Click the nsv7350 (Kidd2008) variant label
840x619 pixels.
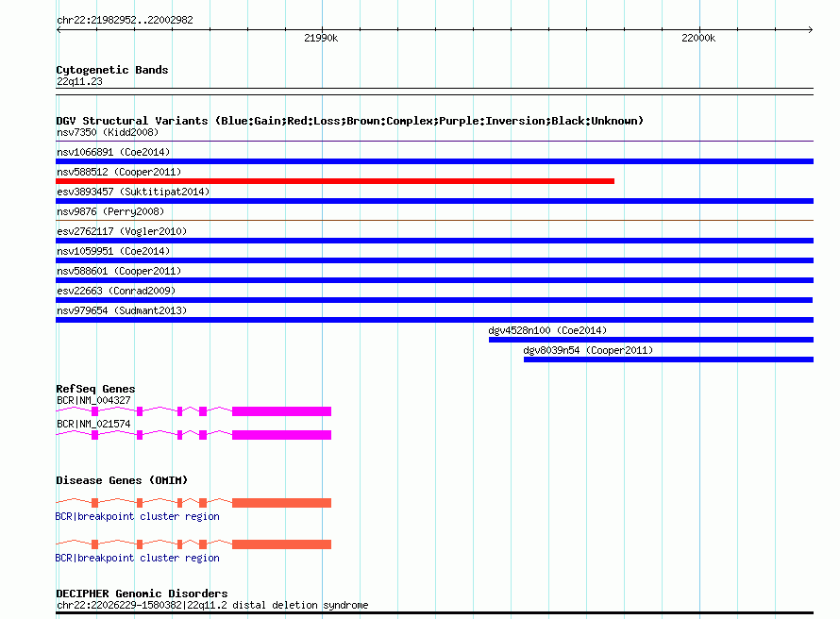(108, 132)
